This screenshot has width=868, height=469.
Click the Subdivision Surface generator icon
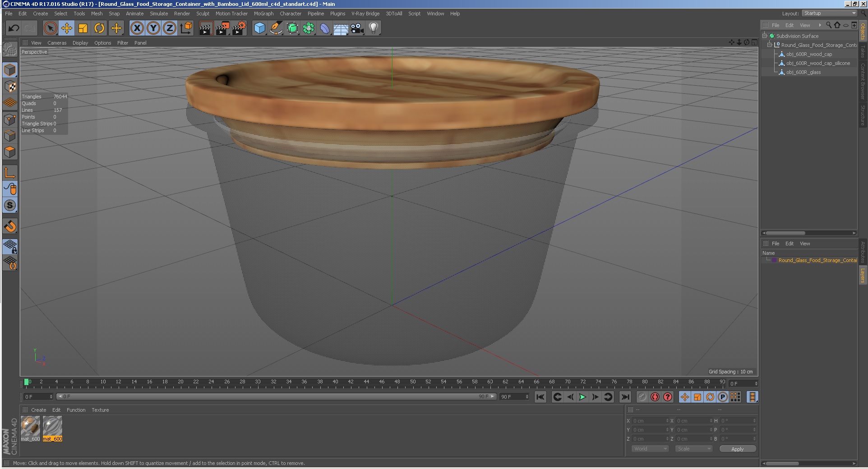click(292, 28)
